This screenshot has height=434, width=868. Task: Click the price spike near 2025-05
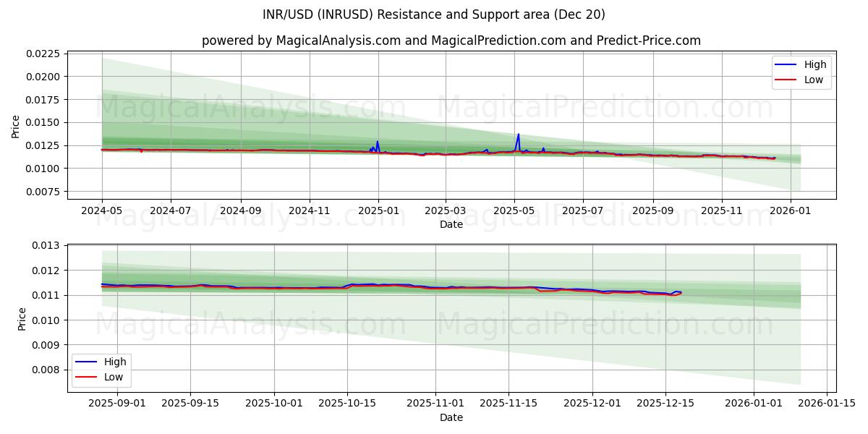pos(518,135)
